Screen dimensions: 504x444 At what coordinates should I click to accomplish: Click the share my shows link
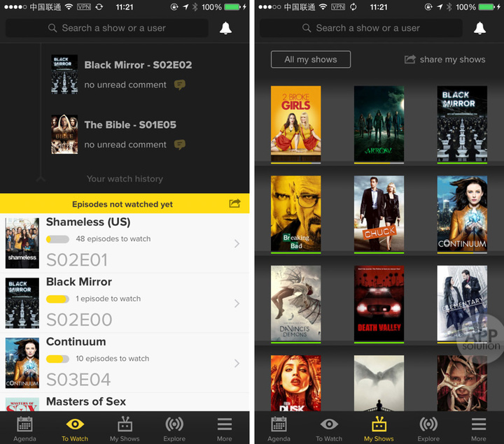coord(445,59)
